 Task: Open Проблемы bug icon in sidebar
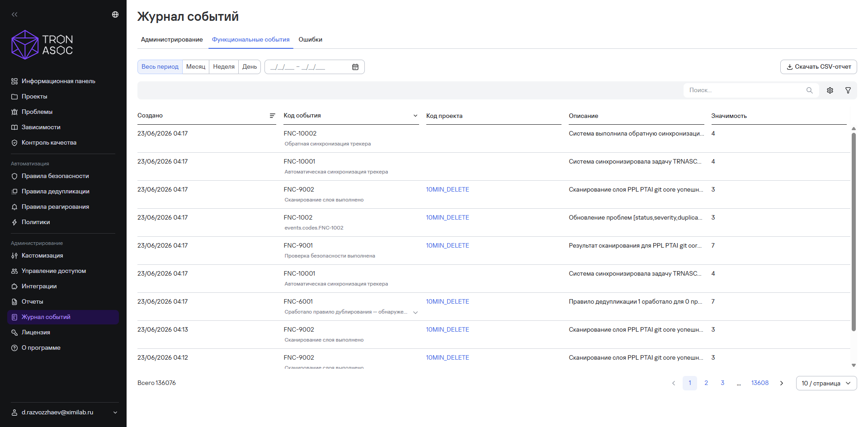14,112
